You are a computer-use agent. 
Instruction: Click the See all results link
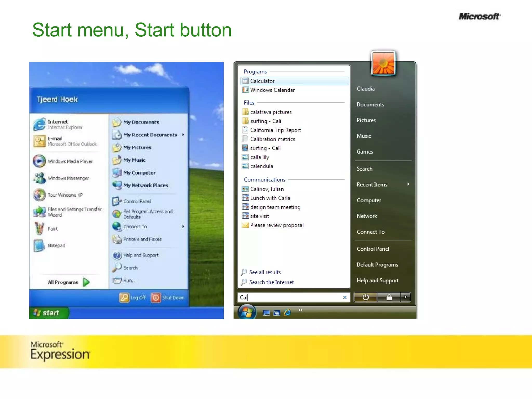[265, 272]
